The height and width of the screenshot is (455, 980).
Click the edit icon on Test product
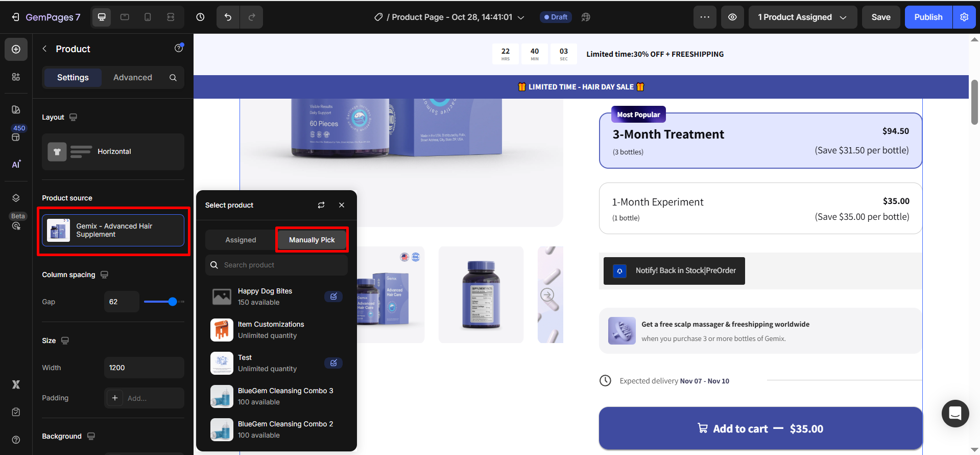click(x=333, y=363)
